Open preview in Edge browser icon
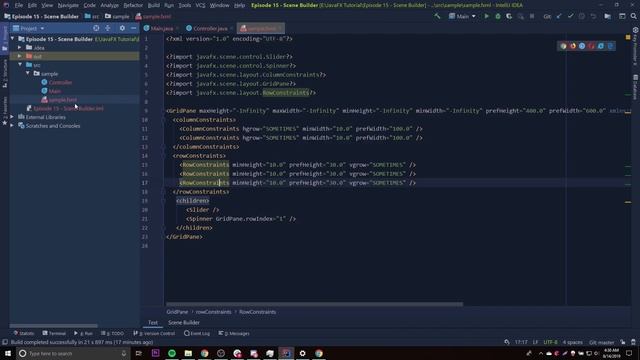 610,46
